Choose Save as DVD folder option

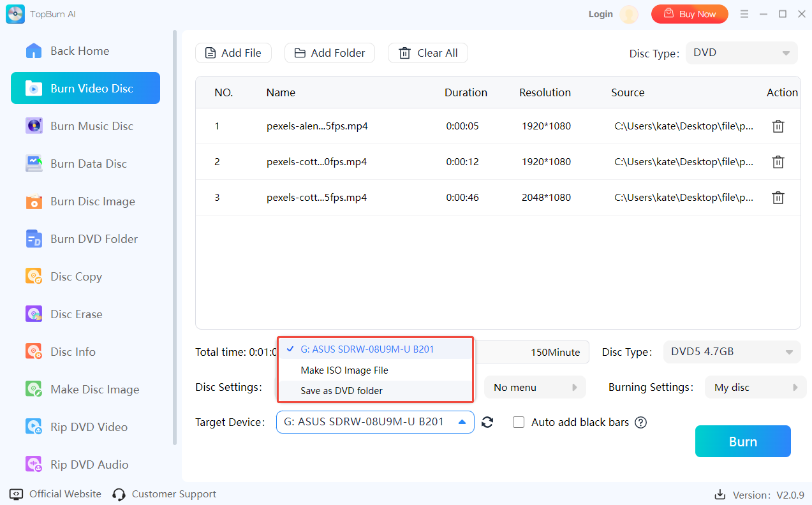[342, 390]
